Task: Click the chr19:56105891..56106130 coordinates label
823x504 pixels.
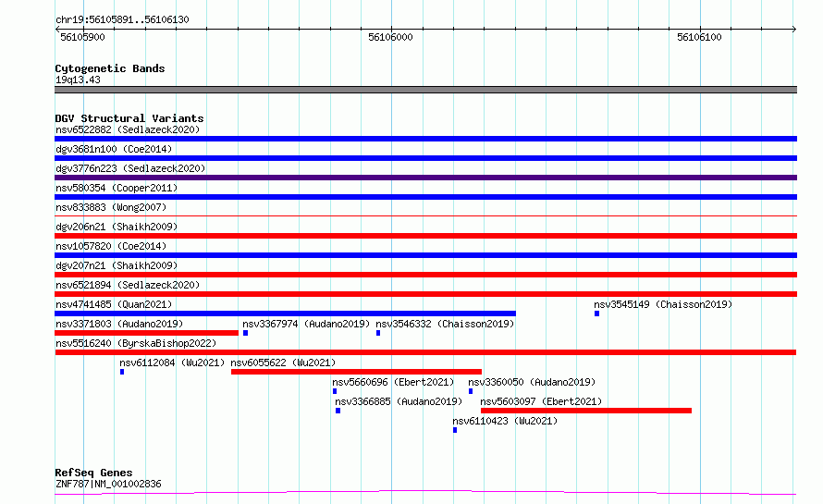Action: [x=122, y=19]
